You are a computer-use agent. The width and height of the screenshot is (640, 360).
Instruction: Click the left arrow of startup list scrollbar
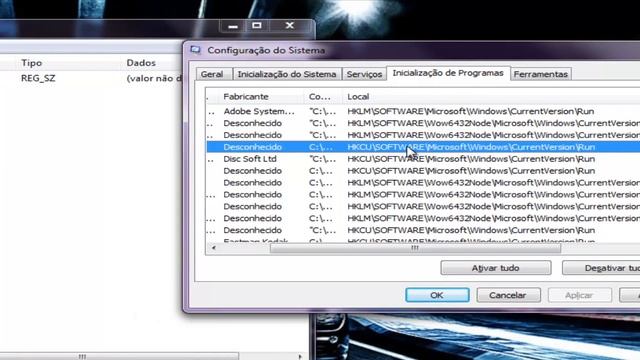[213, 248]
